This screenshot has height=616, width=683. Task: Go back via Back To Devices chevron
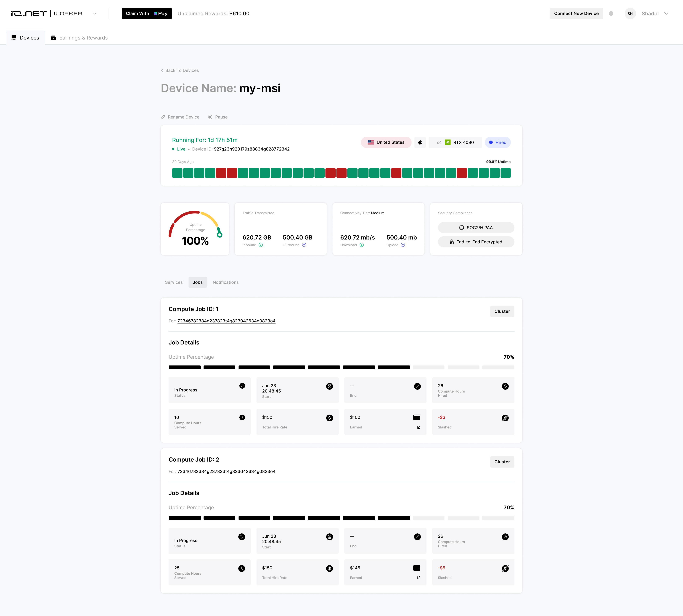click(x=162, y=70)
